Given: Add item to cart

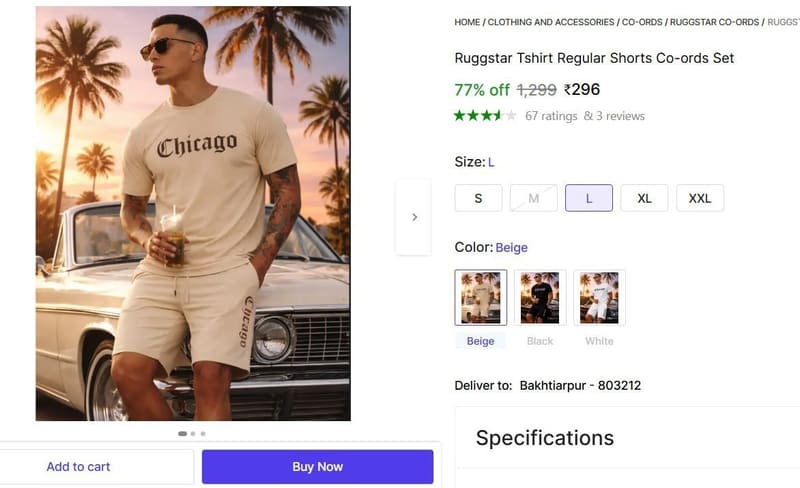Looking at the screenshot, I should [78, 467].
